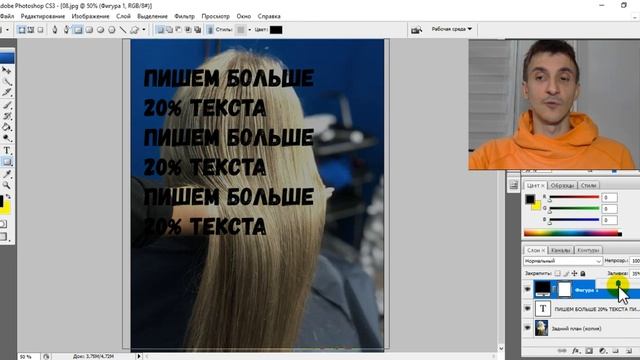This screenshot has width=640, height=360.
Task: Choose the Custom Shape in options bar
Action: (134, 30)
